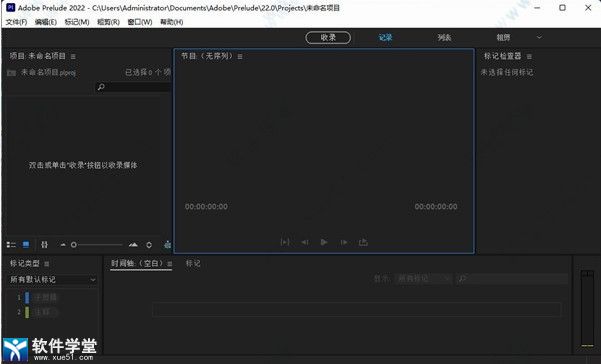Switch Project panel to thumbnail view
601x364 pixels.
(x=26, y=244)
